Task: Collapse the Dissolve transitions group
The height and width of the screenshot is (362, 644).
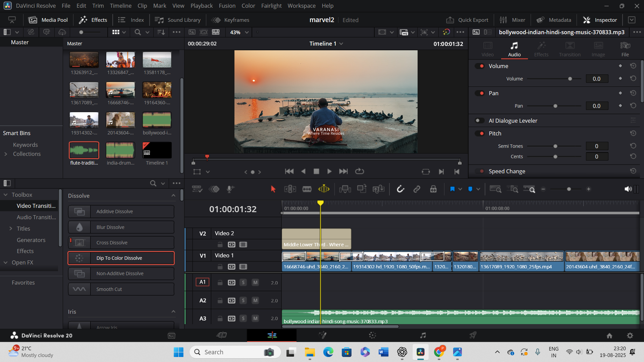Action: coord(173,196)
